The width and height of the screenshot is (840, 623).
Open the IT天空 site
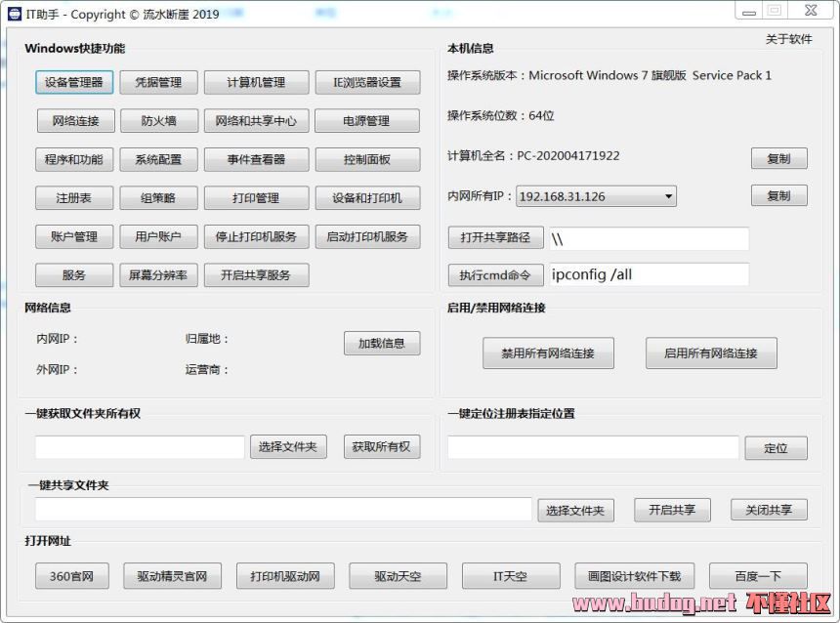511,576
